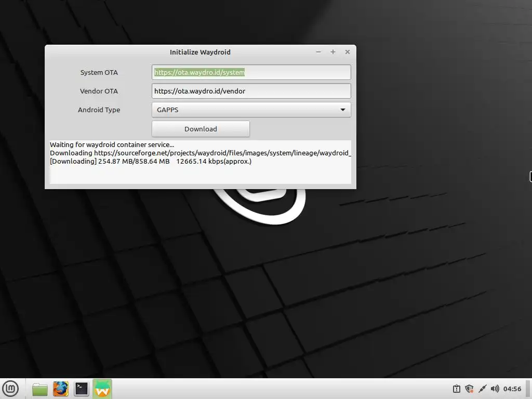Maximize the Initialize Waydroid window
This screenshot has height=399, width=532.
point(333,52)
